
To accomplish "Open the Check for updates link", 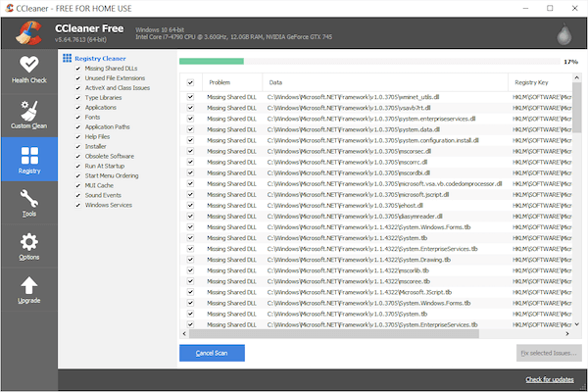I will coord(552,379).
